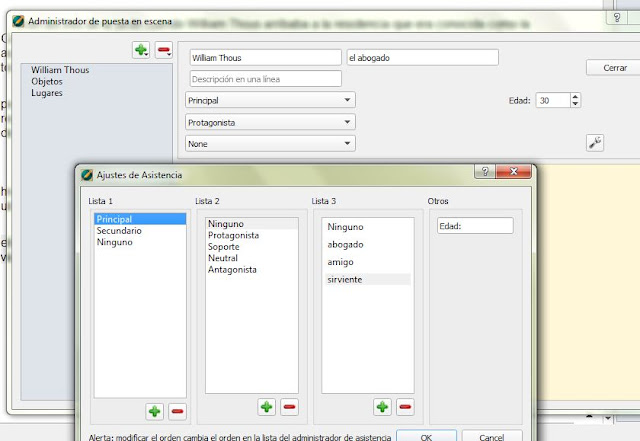Remove an item from Lista 2

(x=289, y=407)
